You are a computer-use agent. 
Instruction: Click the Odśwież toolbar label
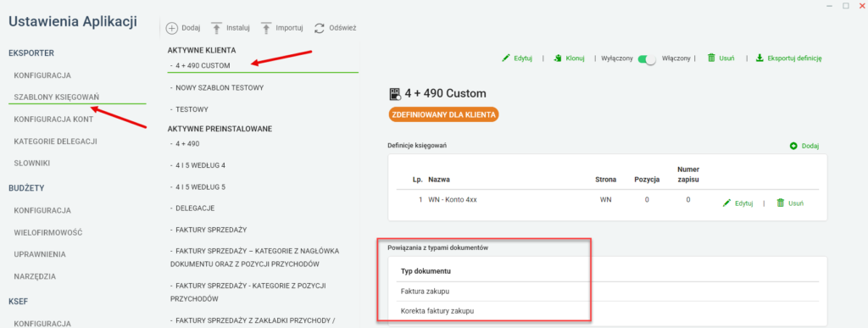(x=342, y=28)
